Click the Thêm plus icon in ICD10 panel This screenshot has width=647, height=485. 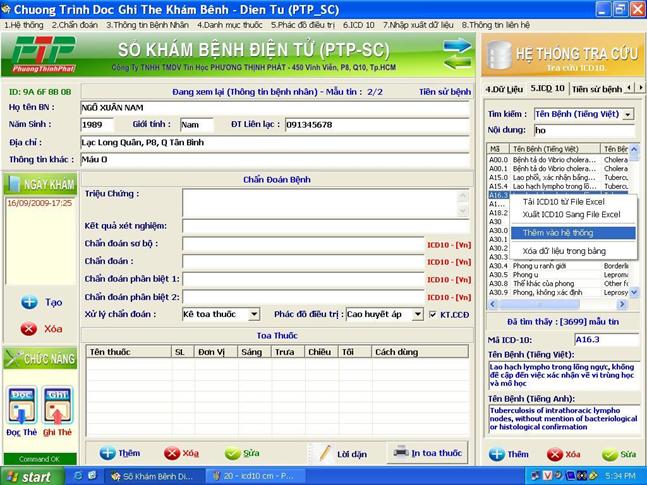click(497, 453)
